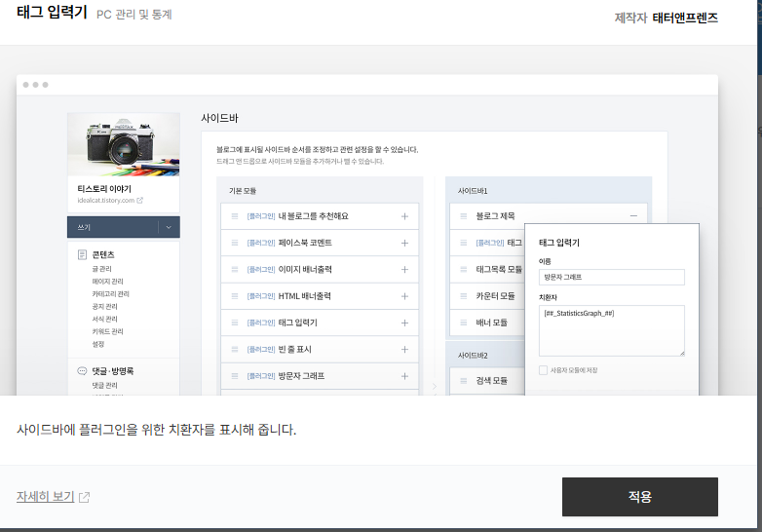Image resolution: width=762 pixels, height=532 pixels.
Task: Grab drag handle of 태그목록 모듈 row
Action: (464, 269)
